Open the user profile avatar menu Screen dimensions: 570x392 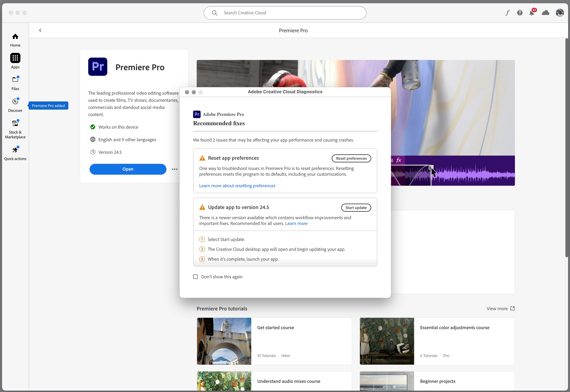click(560, 13)
